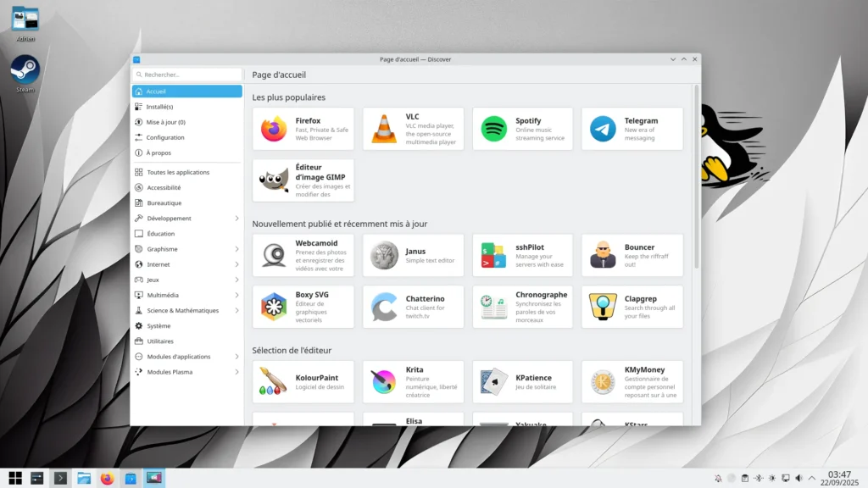Screen dimensions: 868x488
Task: Expand the Multimédia category
Action: (236, 295)
